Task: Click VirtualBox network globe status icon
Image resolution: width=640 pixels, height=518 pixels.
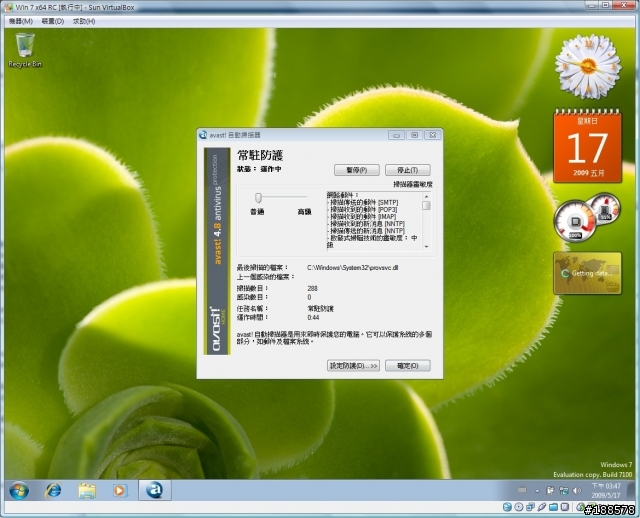Action: (x=507, y=507)
